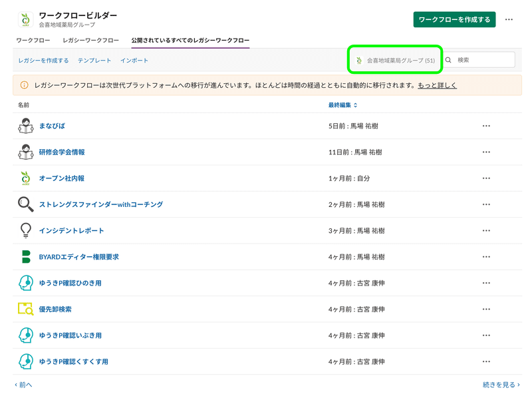Screen dimensions: 532x398
Task: Click the headset icon of ゆうきP確認いぶき用
Action: pyautogui.click(x=26, y=335)
